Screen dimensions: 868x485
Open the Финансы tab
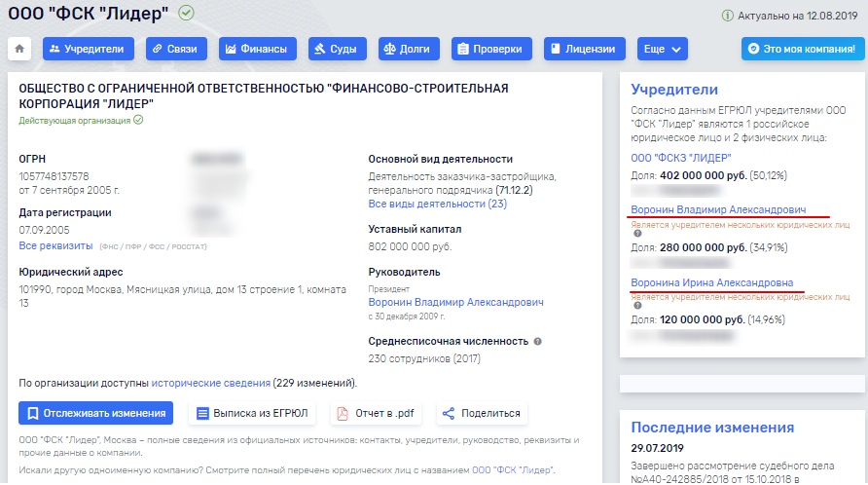[258, 49]
